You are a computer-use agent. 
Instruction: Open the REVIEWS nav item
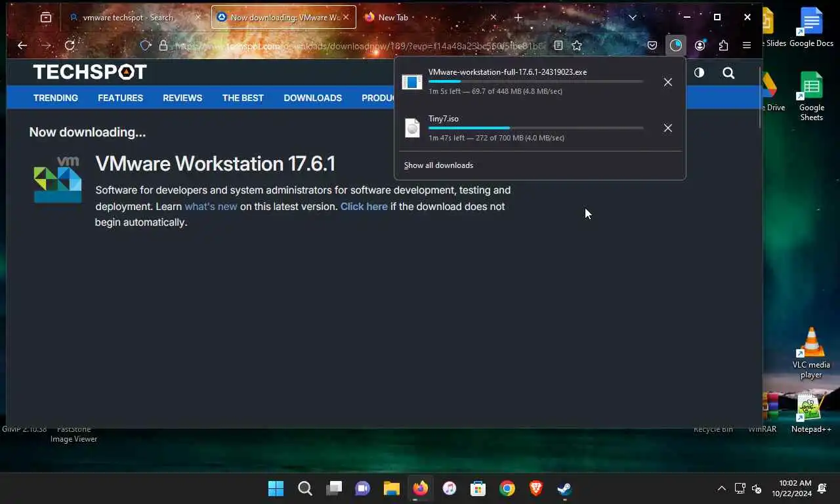pos(182,98)
